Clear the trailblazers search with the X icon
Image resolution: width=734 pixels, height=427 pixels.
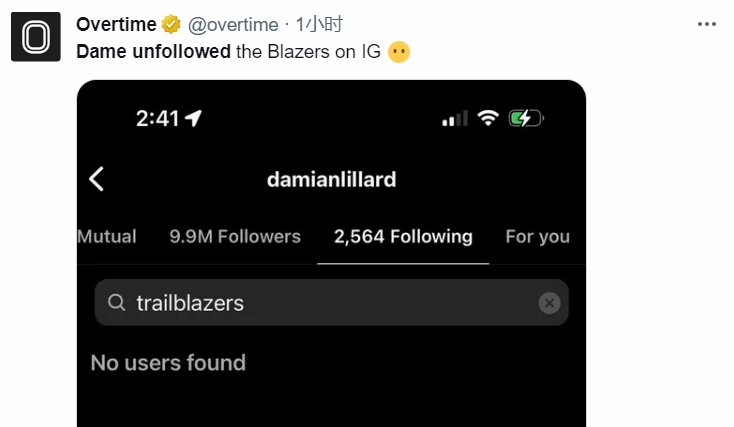point(549,303)
